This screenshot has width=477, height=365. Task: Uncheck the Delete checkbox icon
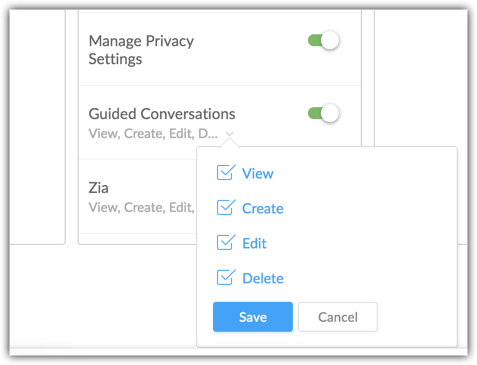tap(226, 278)
